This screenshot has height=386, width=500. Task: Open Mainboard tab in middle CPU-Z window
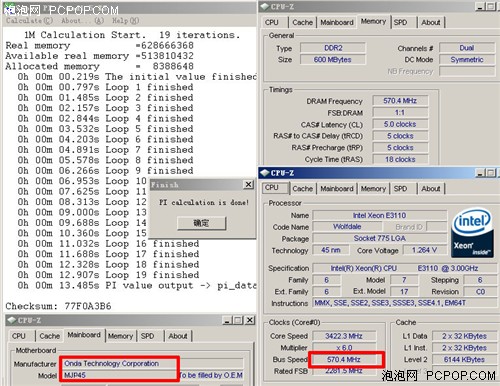tap(337, 189)
